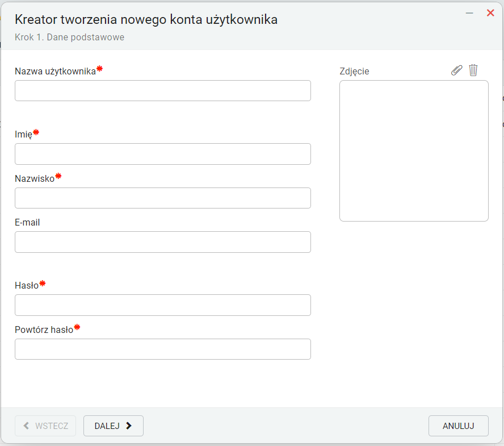Click the wizard title 'Kreator tworzenia nowego konta użytkownika'
The height and width of the screenshot is (446, 504).
click(x=146, y=20)
